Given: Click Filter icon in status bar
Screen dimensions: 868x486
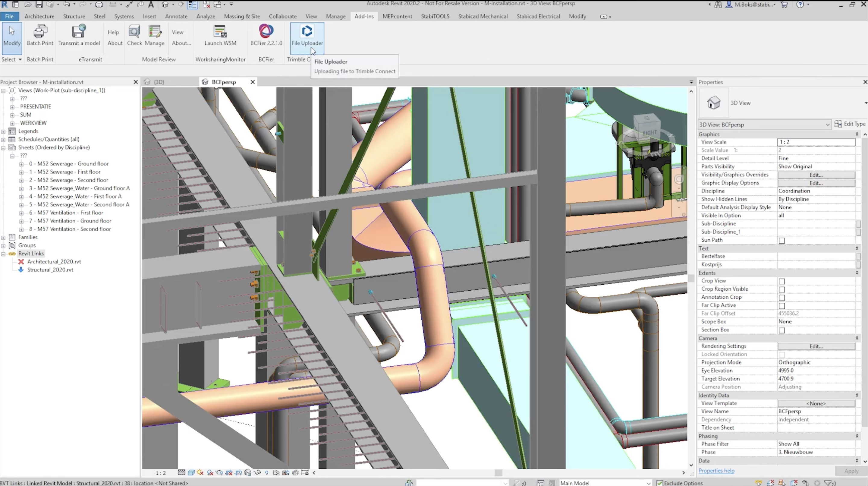Looking at the screenshot, I should point(828,483).
